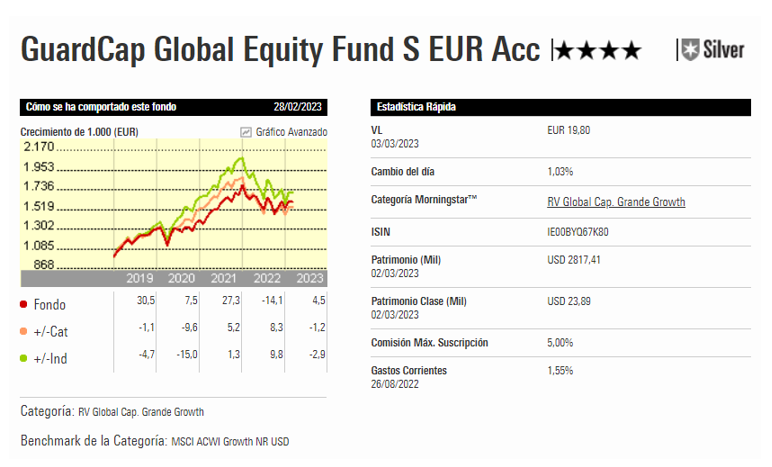Click the orange +/-Cat legend dot
This screenshot has width=772, height=467.
[24, 330]
